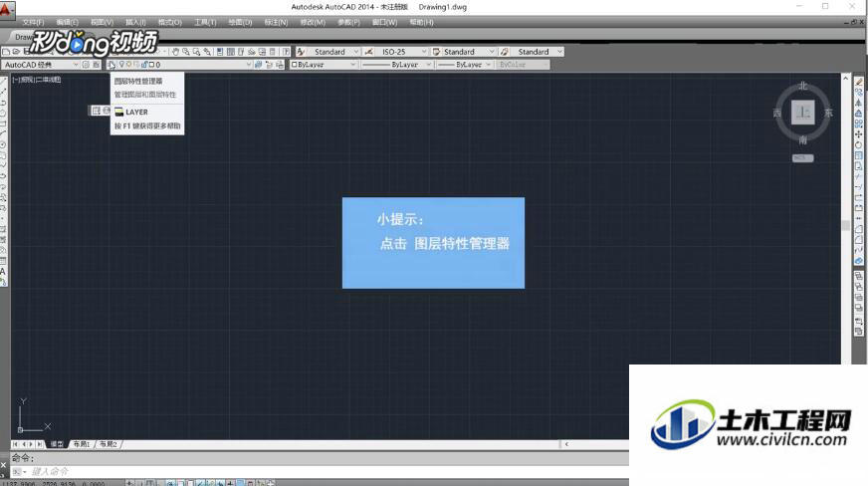Select the Array tool in Modify toolbar

tap(859, 123)
